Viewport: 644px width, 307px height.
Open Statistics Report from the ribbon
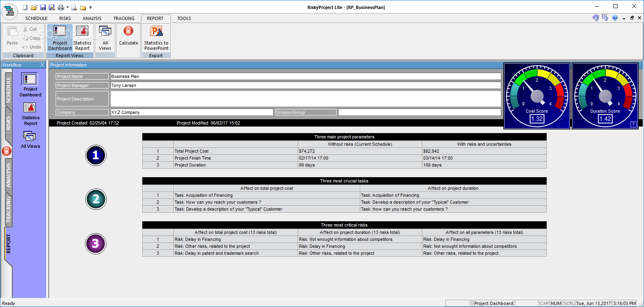point(82,38)
